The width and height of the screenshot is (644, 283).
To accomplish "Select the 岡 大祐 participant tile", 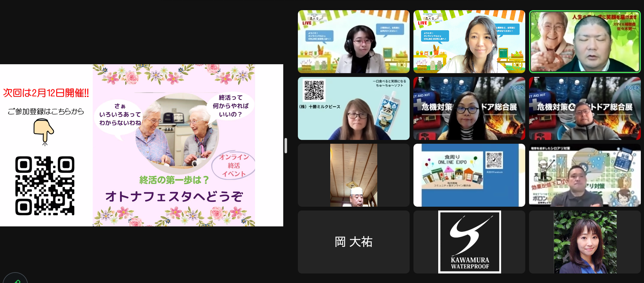I will click(353, 242).
